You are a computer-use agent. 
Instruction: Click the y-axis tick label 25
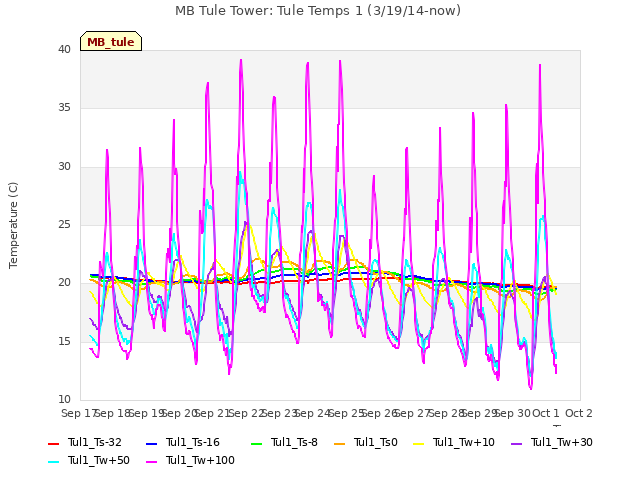64,224
